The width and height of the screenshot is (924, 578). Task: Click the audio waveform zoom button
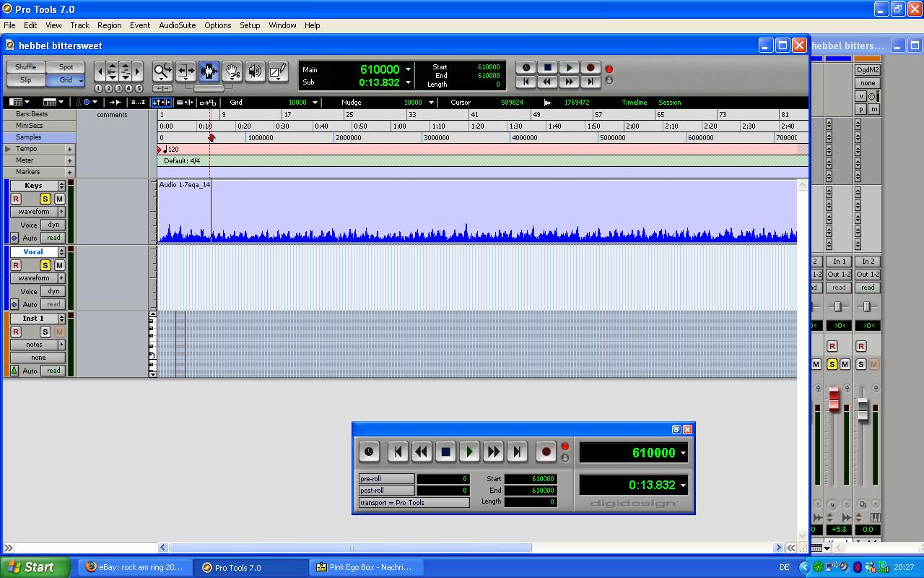[x=113, y=71]
